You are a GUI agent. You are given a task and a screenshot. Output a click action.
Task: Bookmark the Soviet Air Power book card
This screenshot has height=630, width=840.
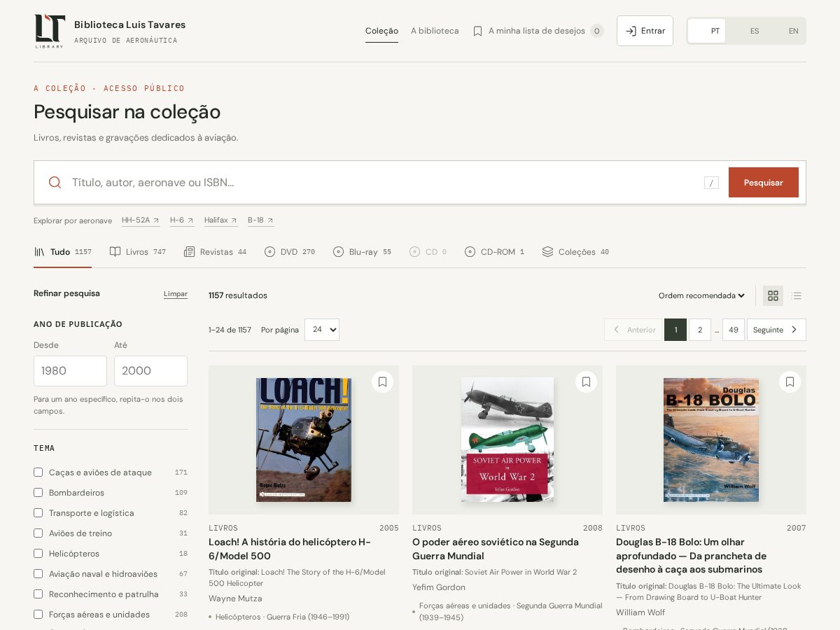coord(586,381)
